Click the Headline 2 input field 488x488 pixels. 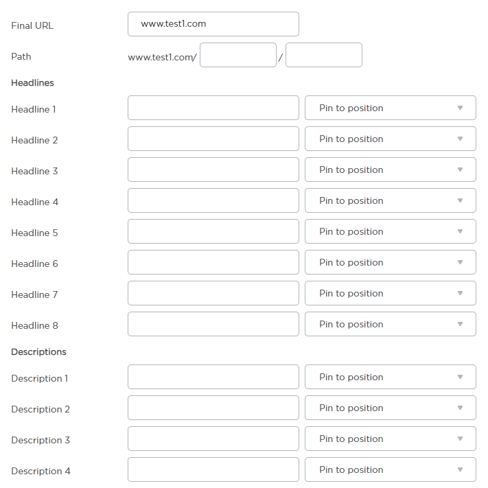click(x=213, y=139)
